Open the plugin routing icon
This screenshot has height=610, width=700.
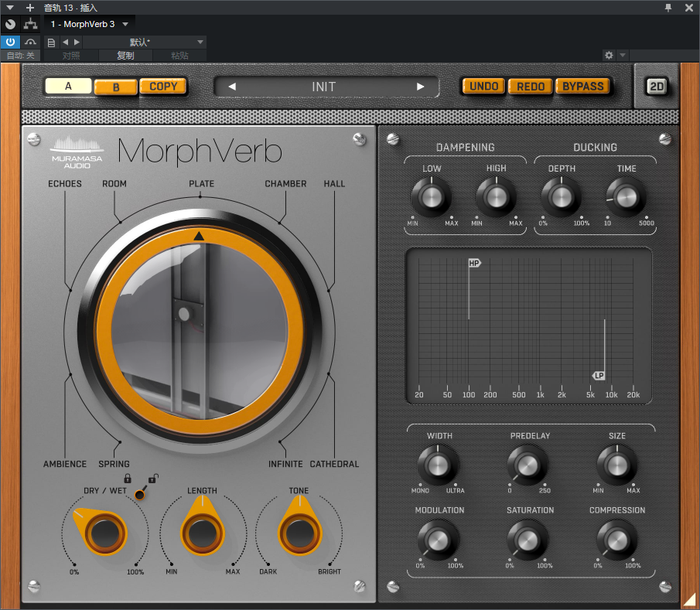pos(30,24)
